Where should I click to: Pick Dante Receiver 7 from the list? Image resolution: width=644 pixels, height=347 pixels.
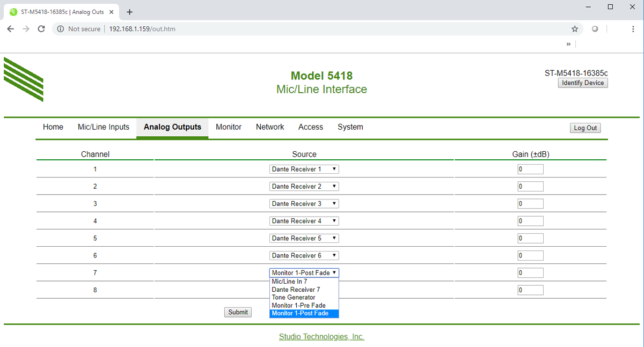pyautogui.click(x=296, y=290)
